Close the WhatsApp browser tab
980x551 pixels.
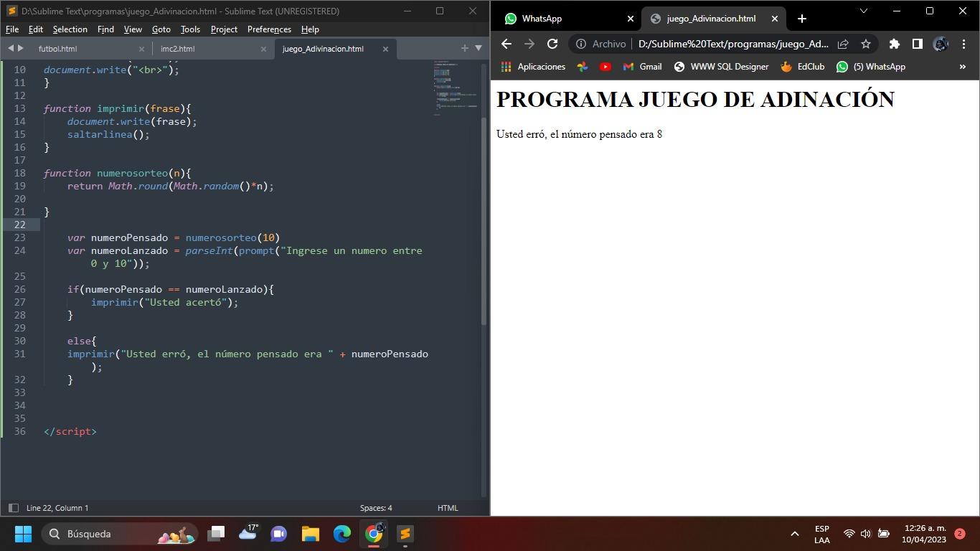click(x=631, y=19)
